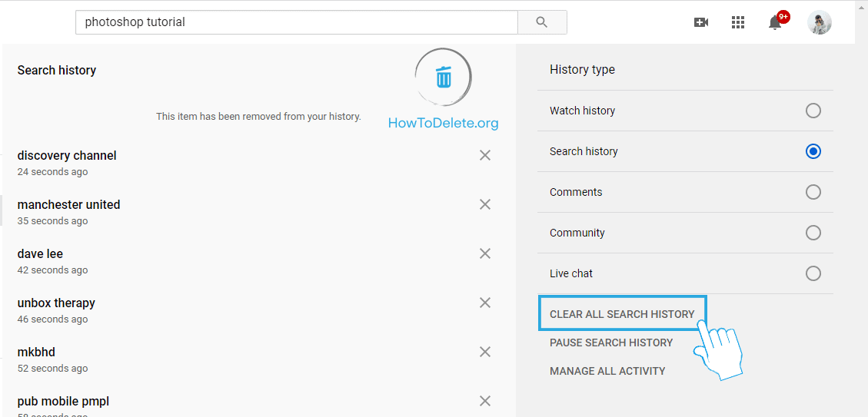
Task: Select the Live chat radio button
Action: (x=813, y=273)
